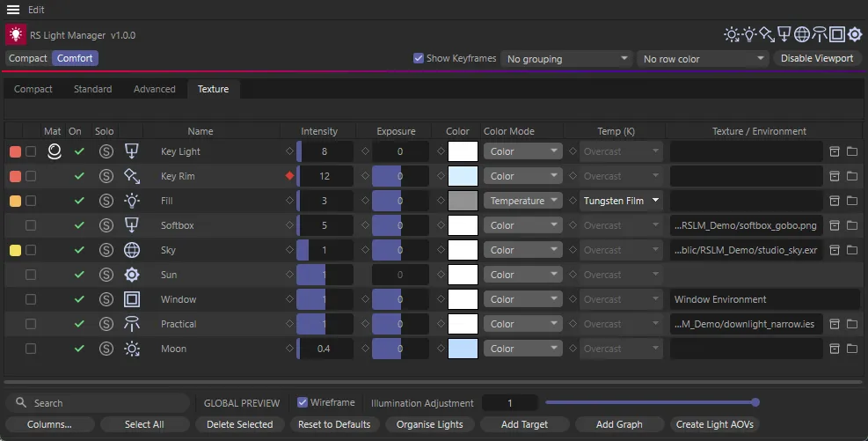Viewport: 868px width, 441px height.
Task: Open the No grouping dropdown
Action: [x=566, y=59]
